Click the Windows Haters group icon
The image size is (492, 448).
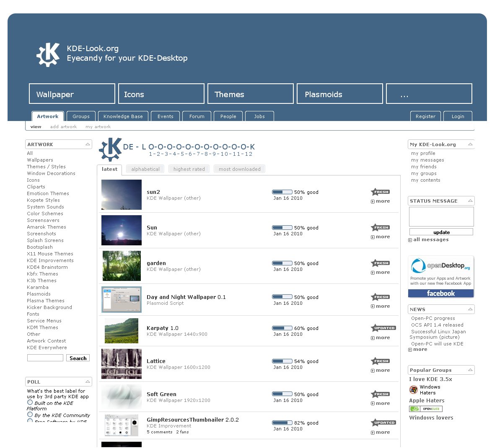tap(413, 390)
